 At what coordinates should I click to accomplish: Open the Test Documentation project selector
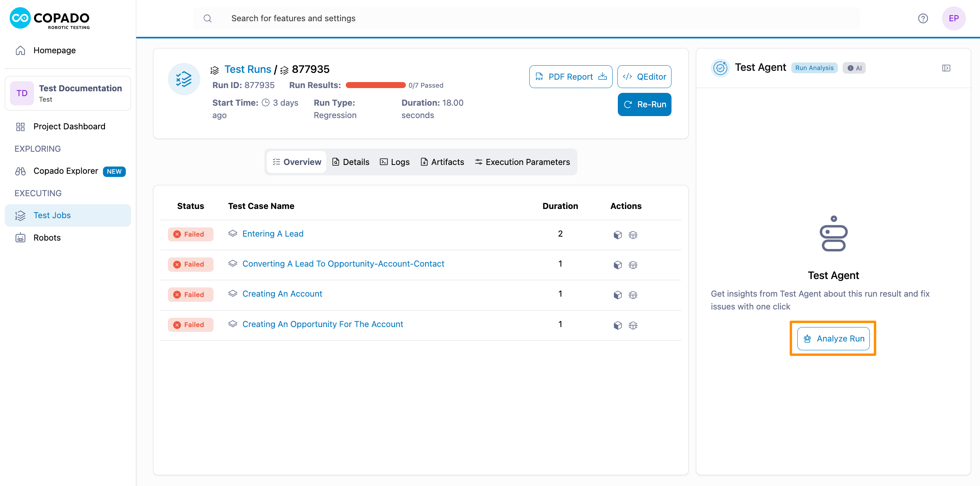(68, 93)
